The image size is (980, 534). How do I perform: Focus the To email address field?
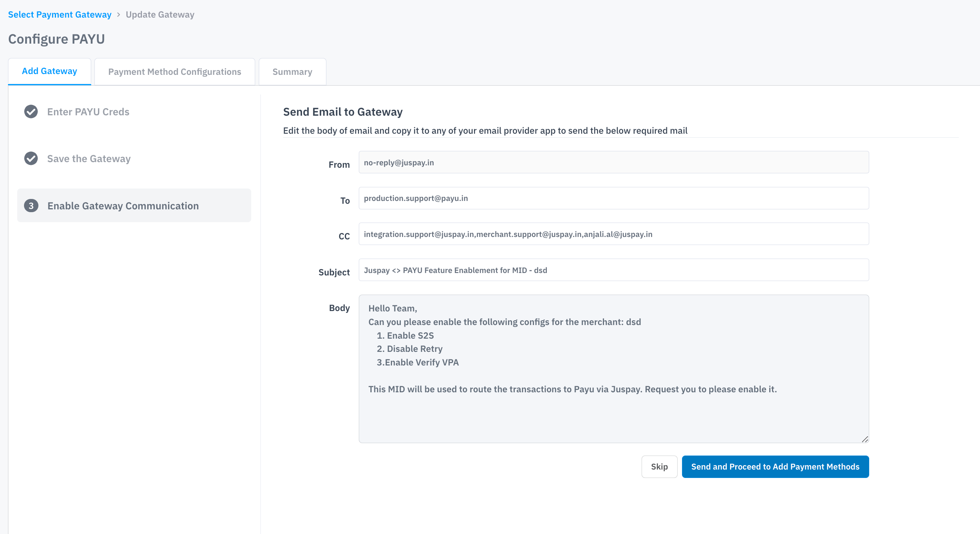(614, 198)
